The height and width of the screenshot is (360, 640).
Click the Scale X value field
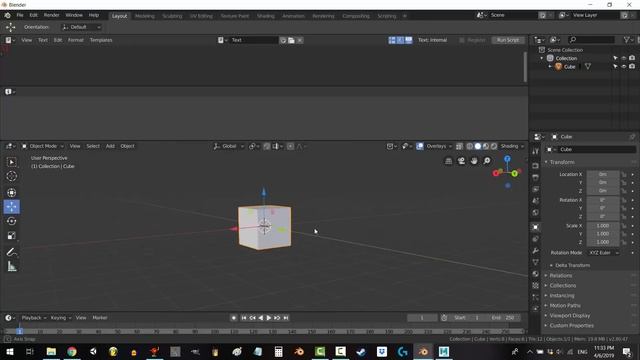tap(603, 226)
